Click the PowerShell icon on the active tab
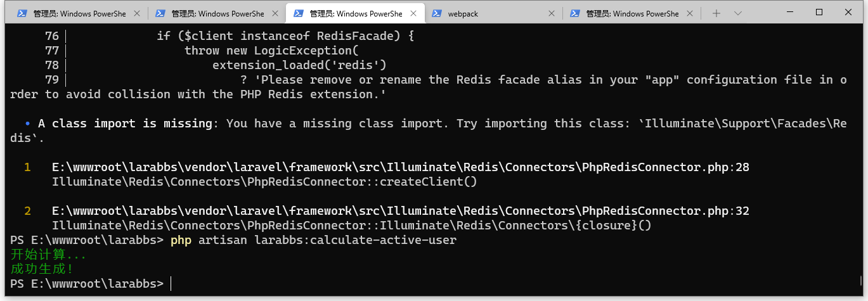868x301 pixels. pyautogui.click(x=299, y=13)
